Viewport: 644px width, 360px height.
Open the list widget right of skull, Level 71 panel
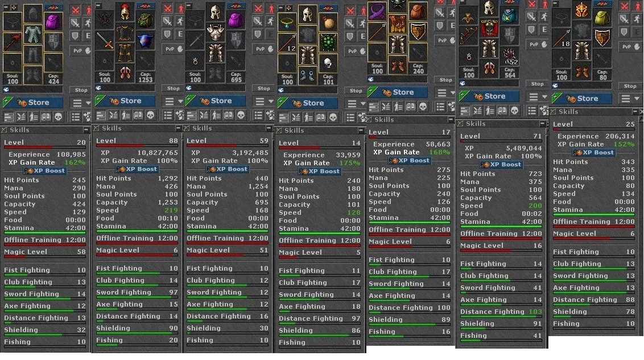(x=532, y=111)
